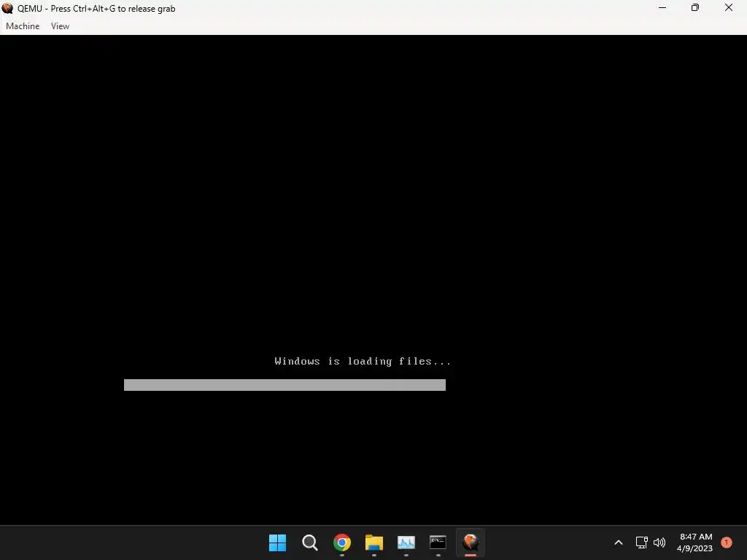Minimize the QEMU window
This screenshot has height=560, width=747.
662,7
